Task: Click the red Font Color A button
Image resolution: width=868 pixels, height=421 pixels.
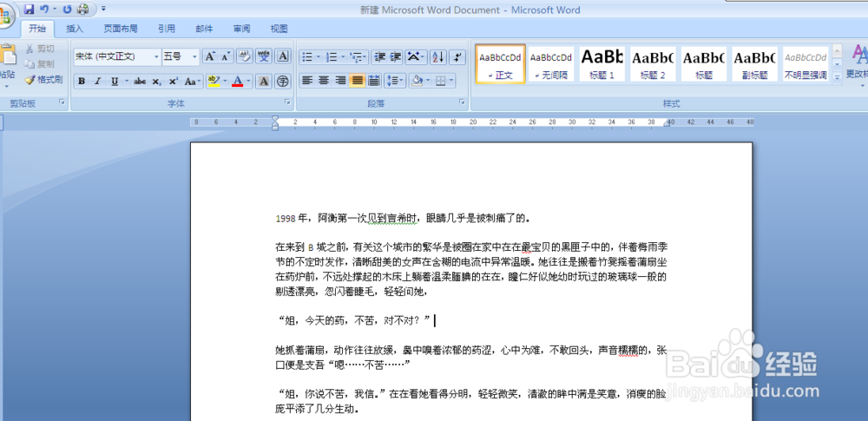Action: point(238,82)
